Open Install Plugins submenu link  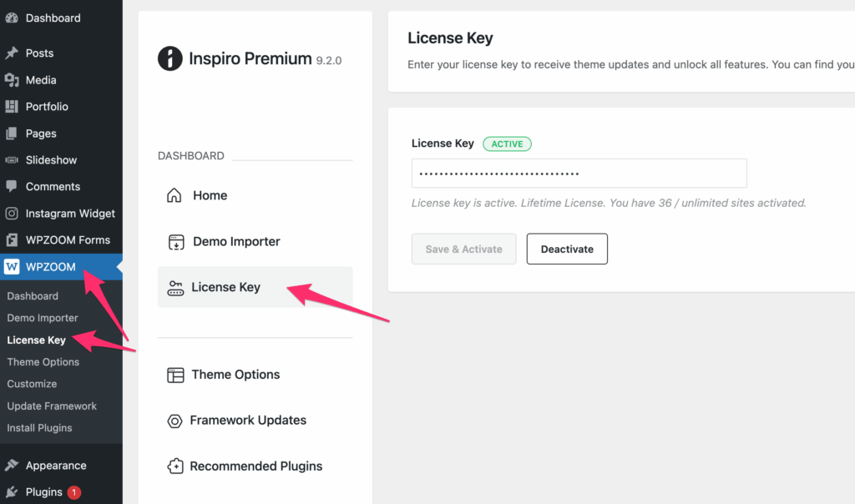click(39, 428)
